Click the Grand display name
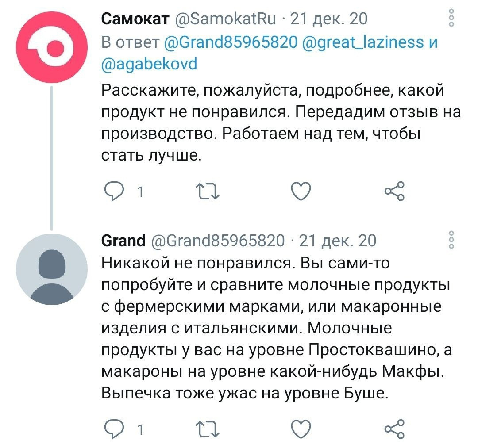Screen dimensions: 478x448 tap(123, 241)
